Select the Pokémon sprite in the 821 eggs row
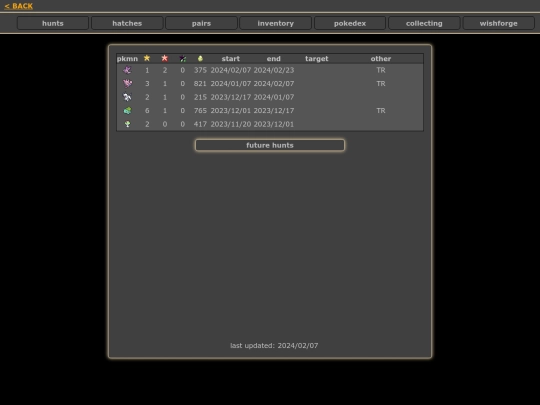The width and height of the screenshot is (540, 405). point(127,83)
